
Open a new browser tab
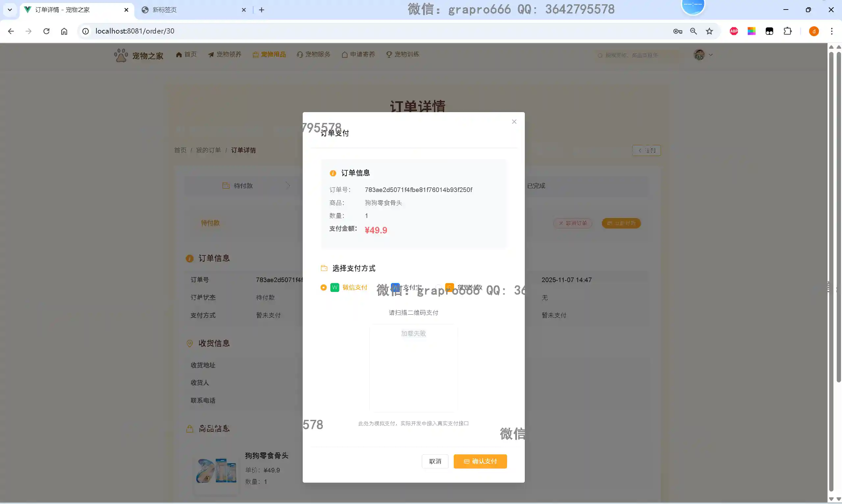[261, 10]
